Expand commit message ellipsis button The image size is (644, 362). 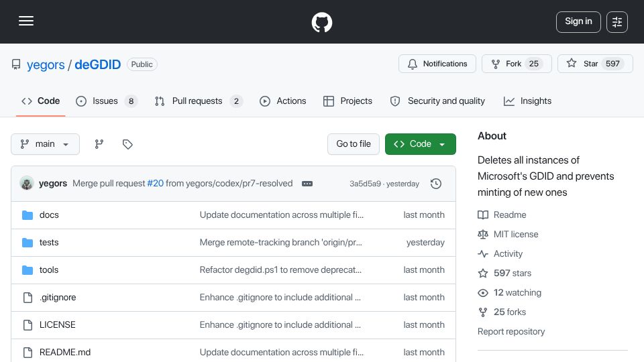307,184
